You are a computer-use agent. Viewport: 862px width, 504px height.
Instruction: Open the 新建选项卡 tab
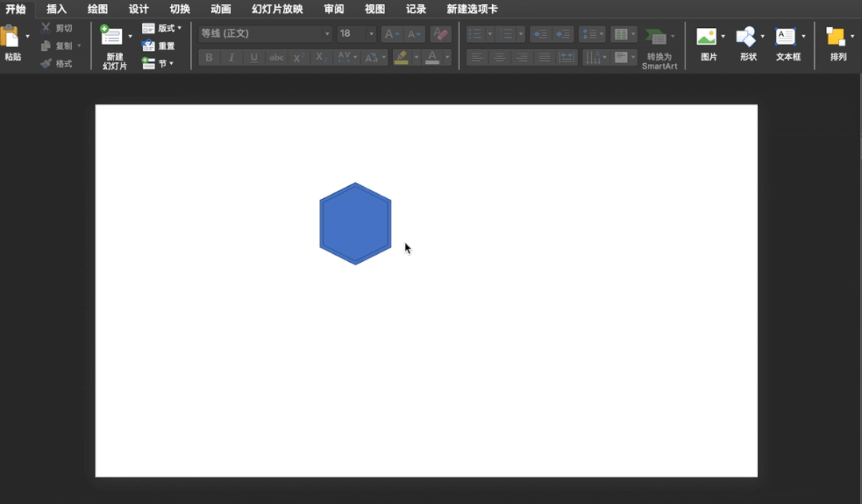472,9
